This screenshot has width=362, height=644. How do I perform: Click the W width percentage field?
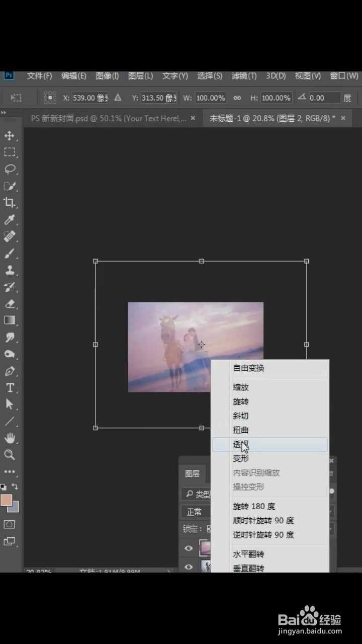coord(210,98)
